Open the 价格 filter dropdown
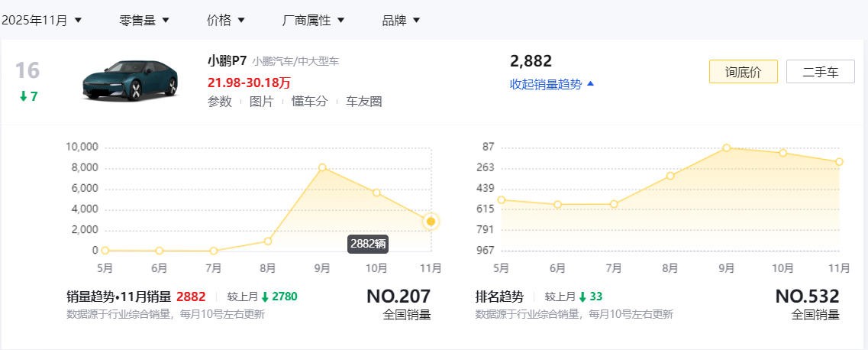This screenshot has width=868, height=350. coord(225,20)
